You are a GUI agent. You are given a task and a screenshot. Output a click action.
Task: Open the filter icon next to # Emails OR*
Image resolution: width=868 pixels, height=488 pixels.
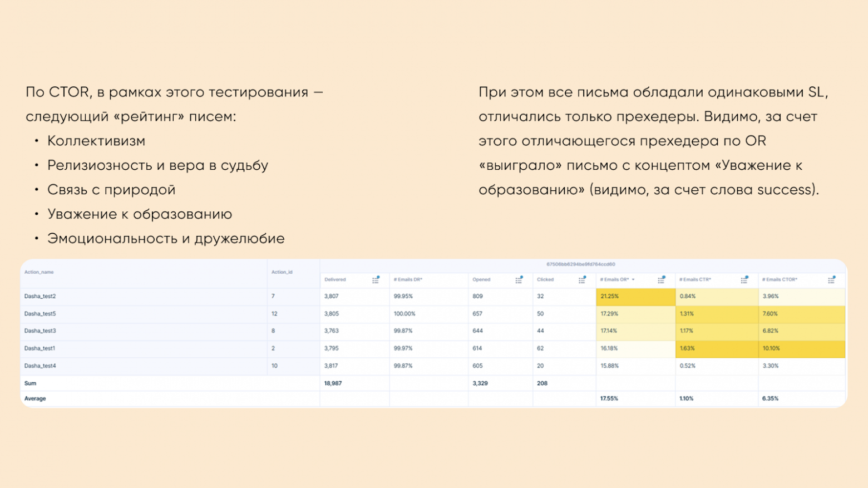662,279
